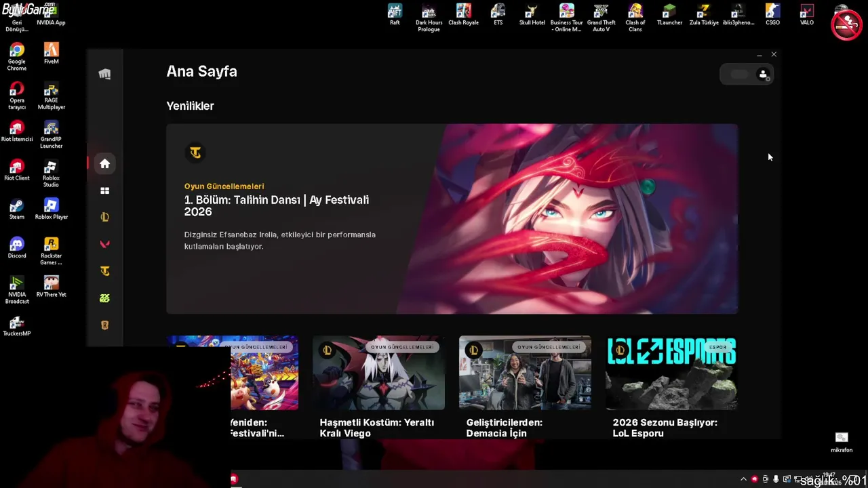868x488 pixels.
Task: Open FiveM desktop shortcut
Action: 51,53
